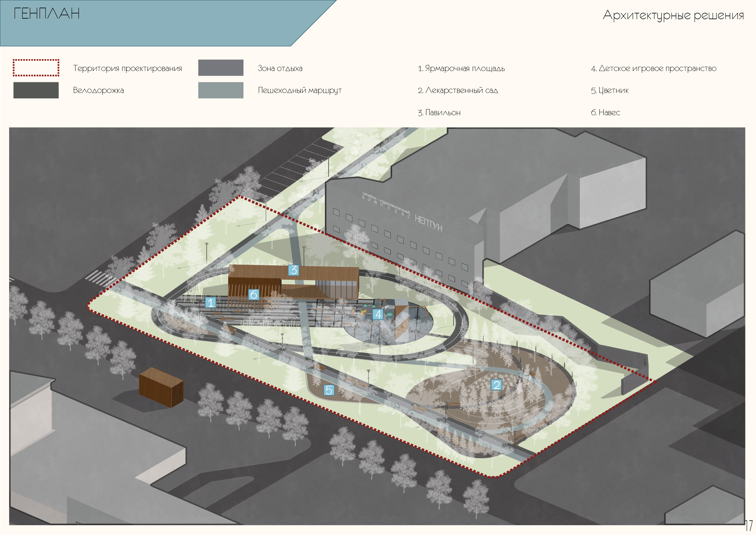Click page number 17 in corner
756x535 pixels.
[749, 525]
